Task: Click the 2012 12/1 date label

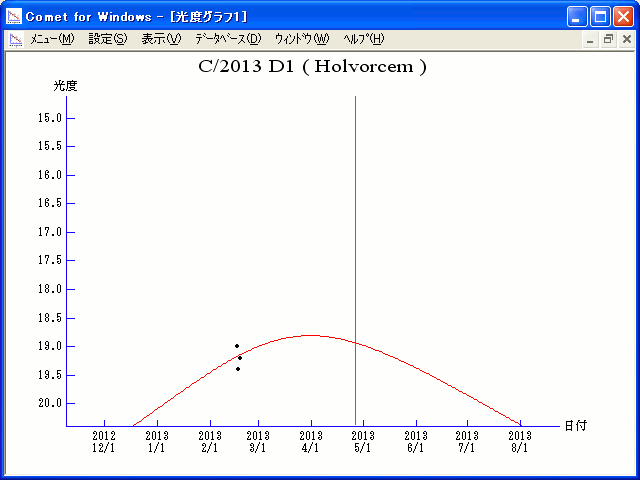Action: click(104, 442)
